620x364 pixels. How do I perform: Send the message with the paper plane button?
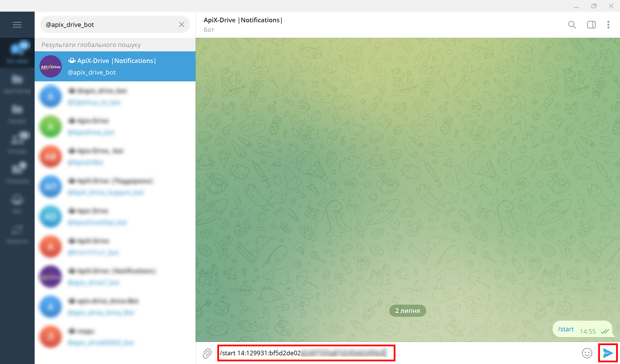608,353
